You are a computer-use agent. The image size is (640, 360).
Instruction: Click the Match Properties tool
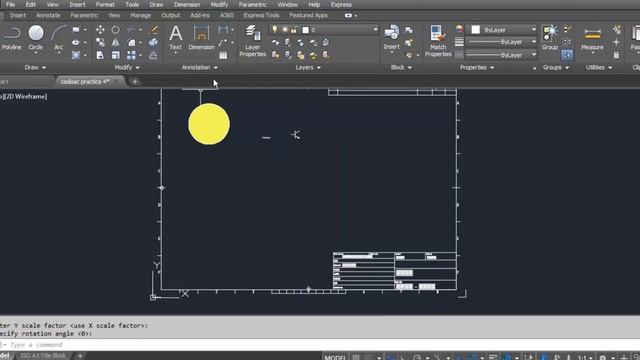[x=438, y=41]
